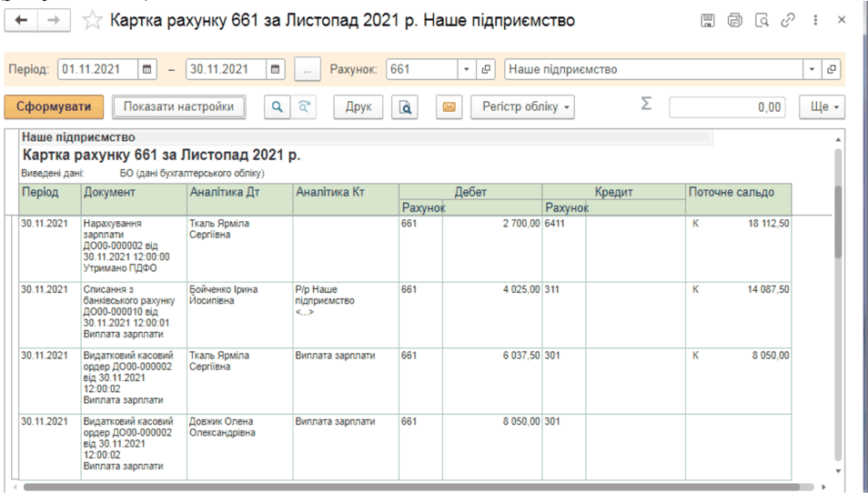Click the Рахунок field with 661
This screenshot has height=493, width=868.
[x=422, y=69]
